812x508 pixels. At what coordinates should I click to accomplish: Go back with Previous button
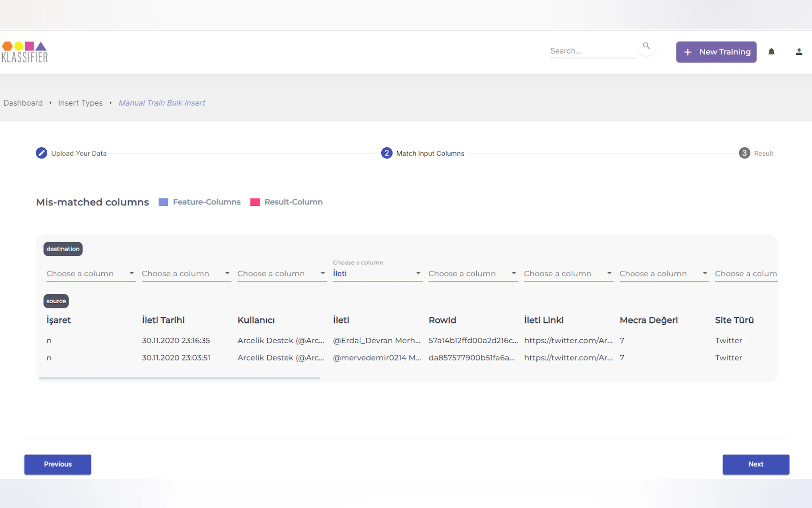click(58, 464)
